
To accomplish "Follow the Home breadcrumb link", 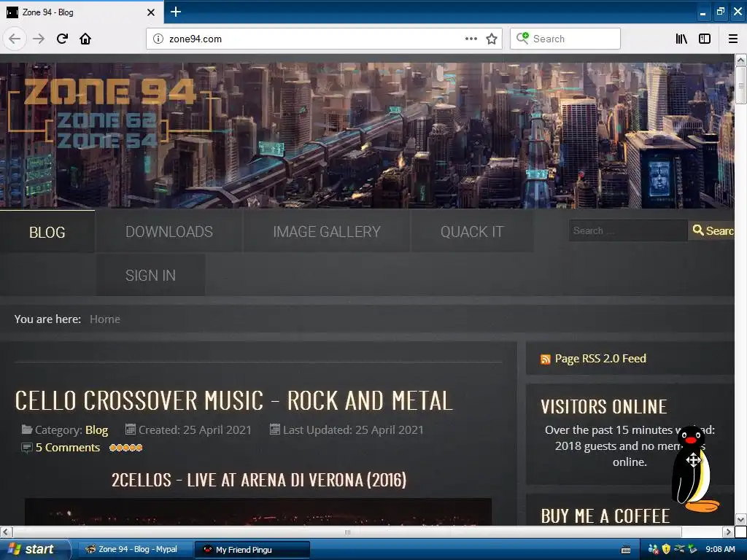I will point(105,319).
